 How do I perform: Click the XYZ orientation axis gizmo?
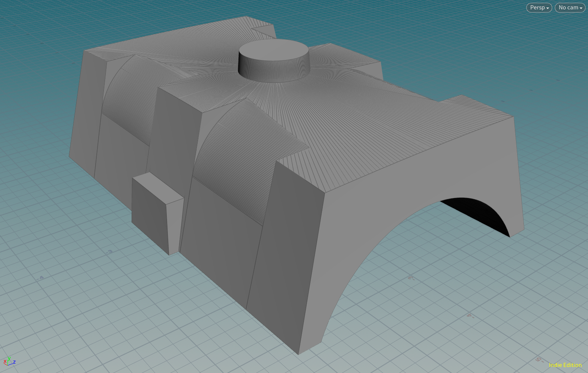[x=9, y=362]
